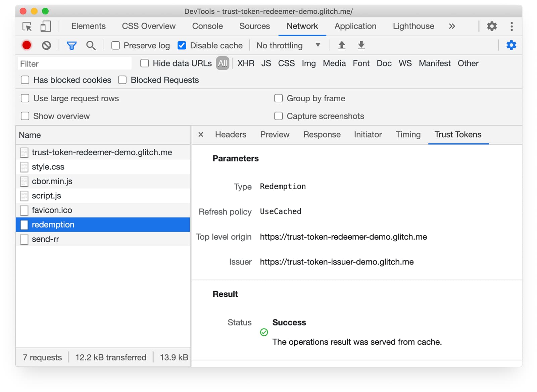The height and width of the screenshot is (392, 537).
Task: Search within network requests
Action: 91,45
